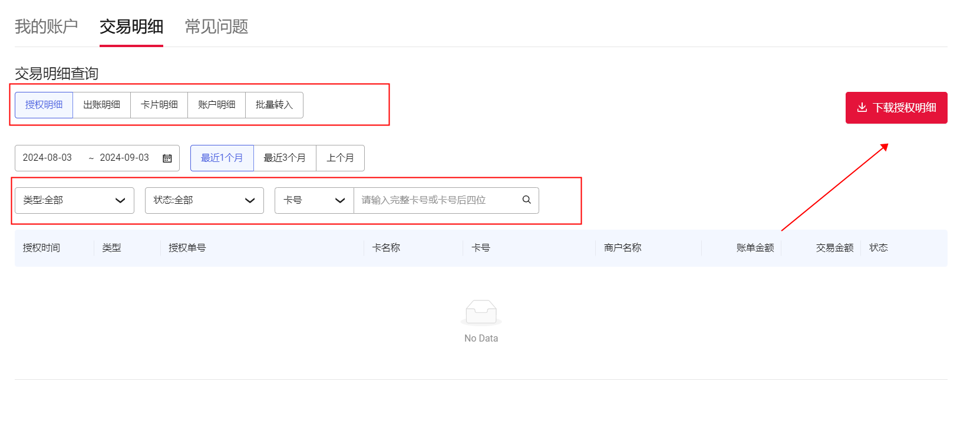This screenshot has width=980, height=424.
Task: Expand the 卡号 search type dropdown
Action: (314, 200)
